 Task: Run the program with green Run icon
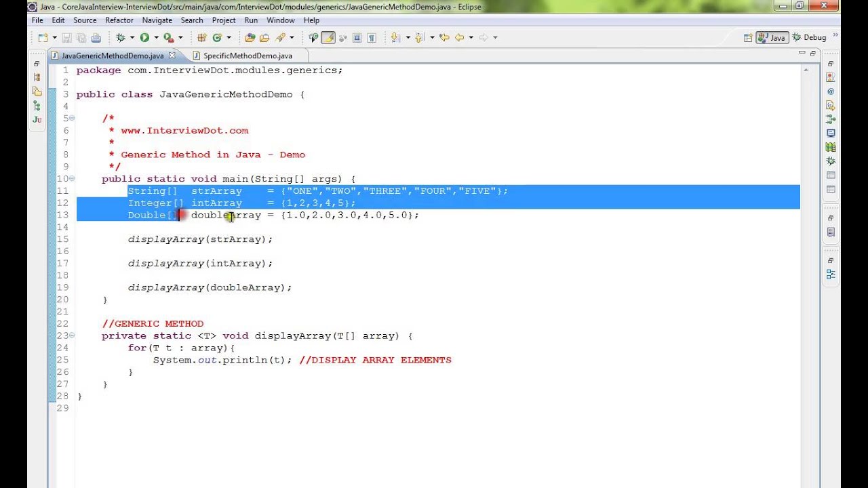tap(144, 38)
